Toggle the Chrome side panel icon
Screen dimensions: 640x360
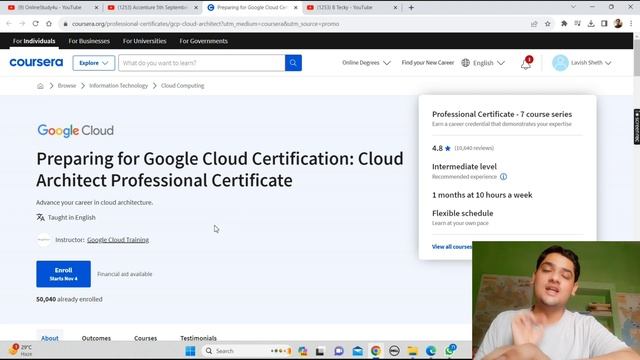click(x=604, y=24)
